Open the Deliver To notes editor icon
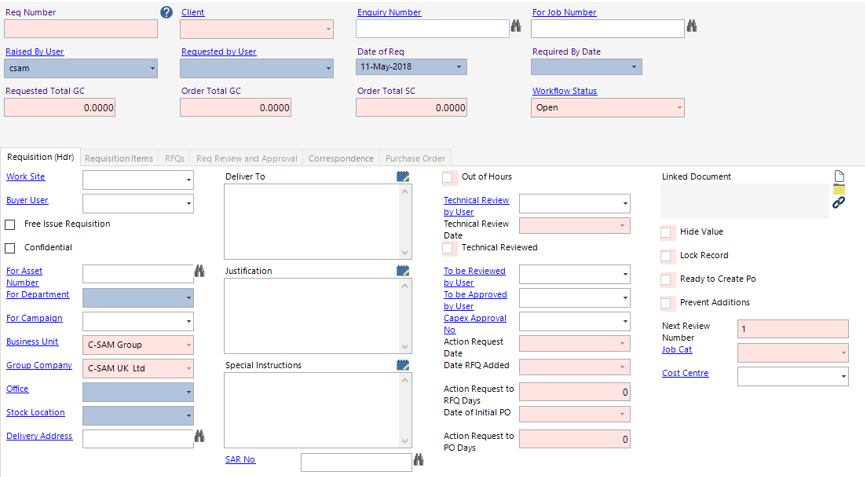 (x=403, y=177)
